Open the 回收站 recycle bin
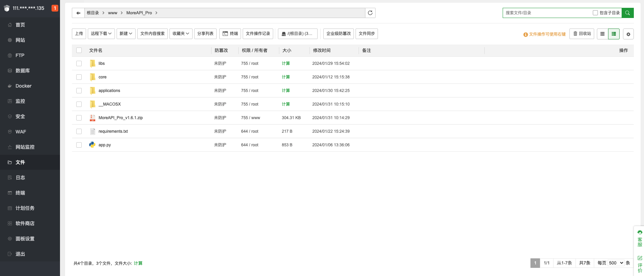Screen dimensions: 644x276 coord(582,34)
